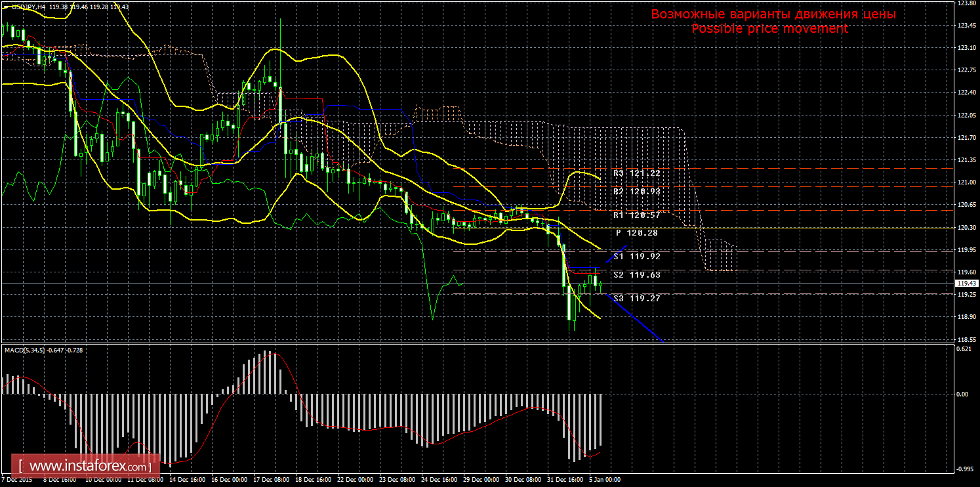Image resolution: width=980 pixels, height=487 pixels.
Task: Click the 5 Jan 00:00 time axis label
Action: coord(604,480)
